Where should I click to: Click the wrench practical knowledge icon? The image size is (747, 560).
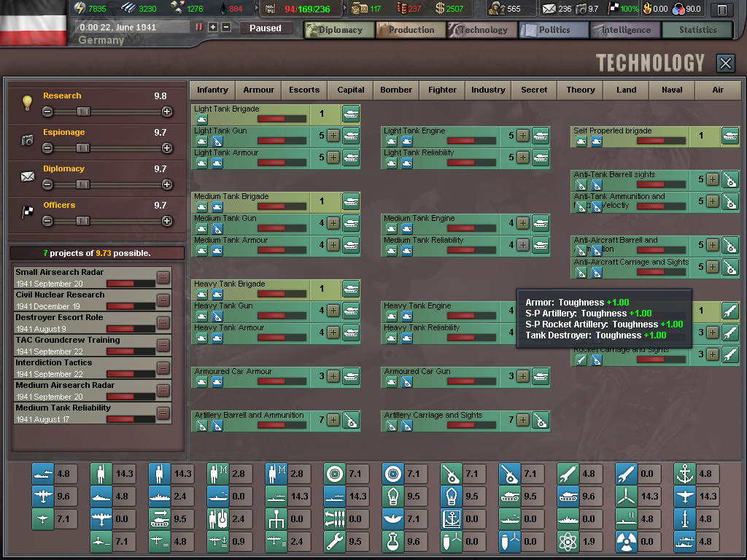click(x=335, y=541)
